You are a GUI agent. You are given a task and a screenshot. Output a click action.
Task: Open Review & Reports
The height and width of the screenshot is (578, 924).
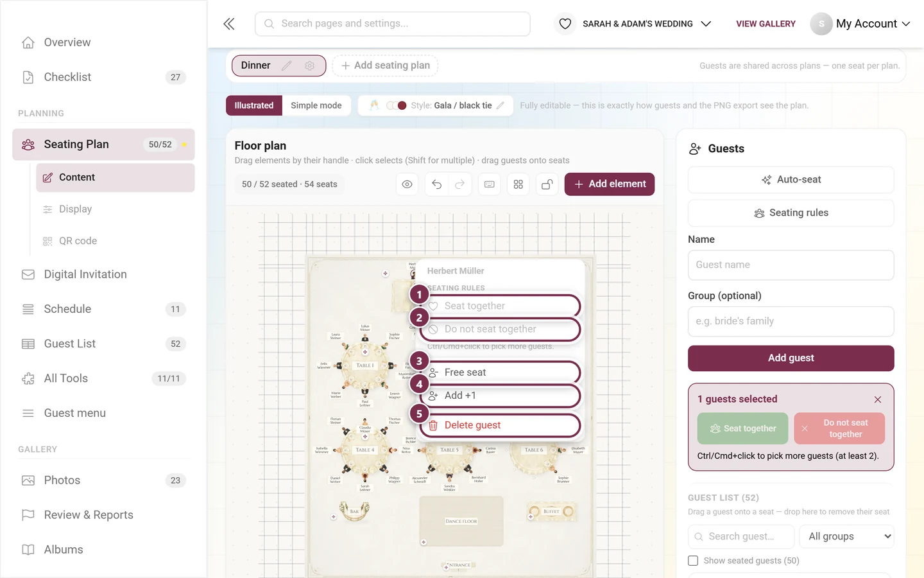(103, 515)
